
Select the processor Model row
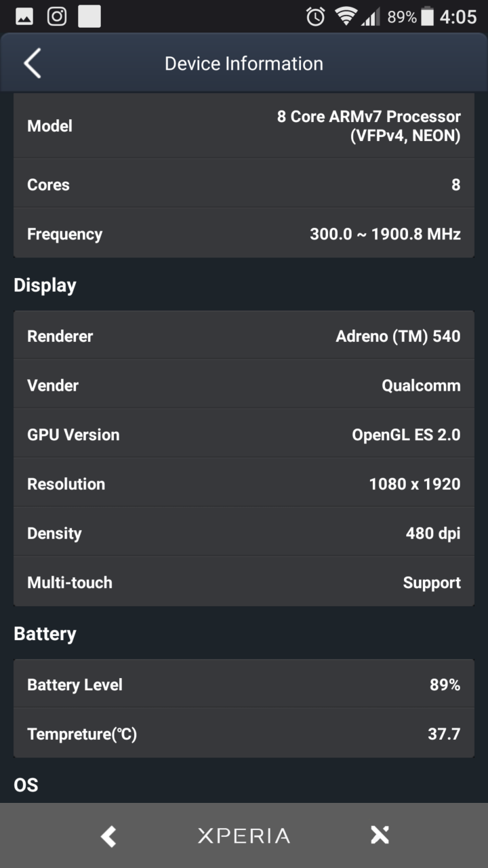[x=244, y=126]
